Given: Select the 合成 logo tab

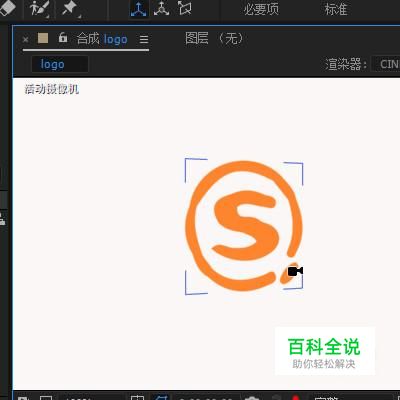Looking at the screenshot, I should point(102,39).
